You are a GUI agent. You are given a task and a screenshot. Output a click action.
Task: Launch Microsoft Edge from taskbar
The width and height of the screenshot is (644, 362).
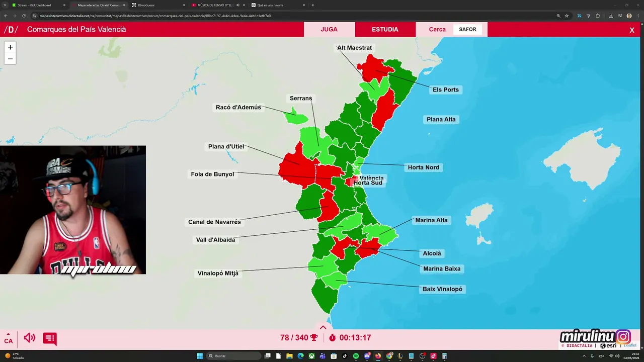point(300,356)
